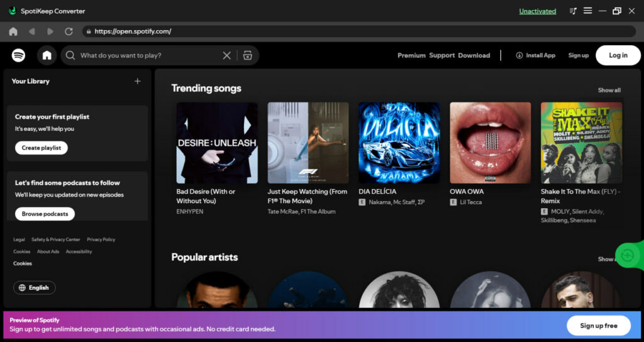644x342 pixels.
Task: Click the Sign up free button
Action: (599, 326)
